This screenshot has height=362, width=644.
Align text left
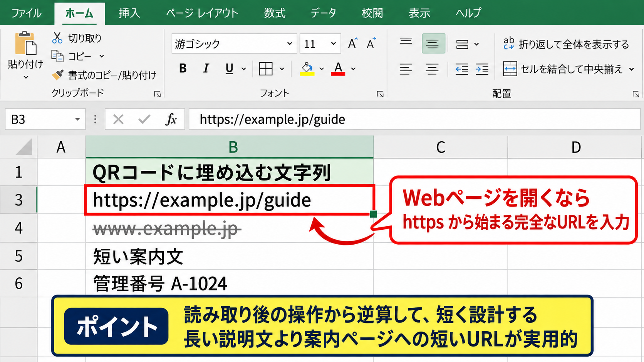[x=406, y=69]
